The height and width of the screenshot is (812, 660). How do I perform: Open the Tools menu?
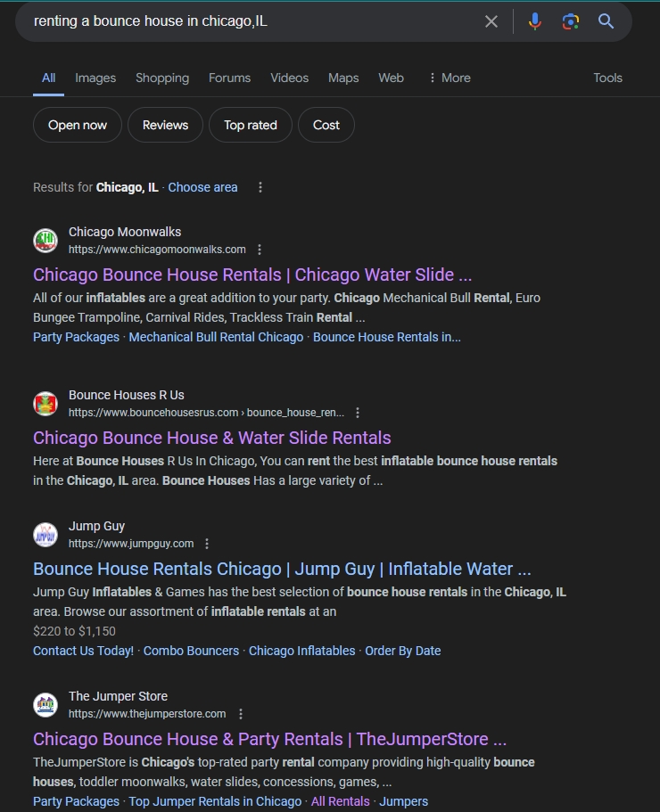[607, 78]
